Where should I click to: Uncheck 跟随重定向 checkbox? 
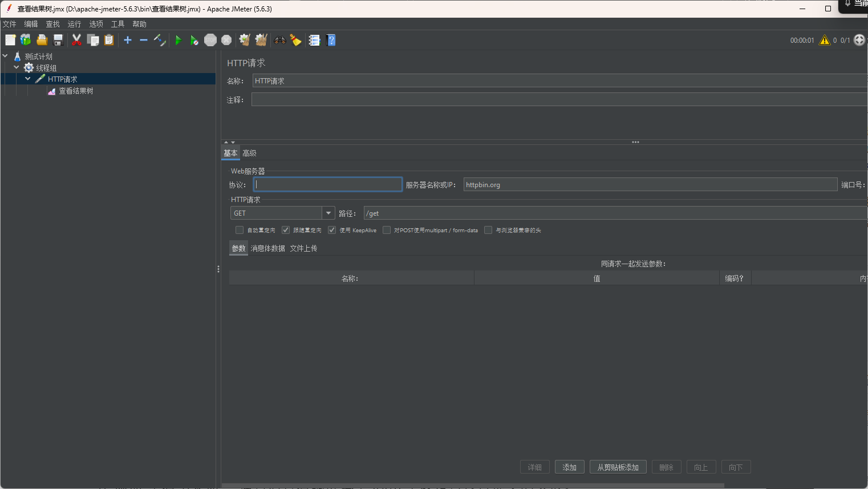click(286, 230)
